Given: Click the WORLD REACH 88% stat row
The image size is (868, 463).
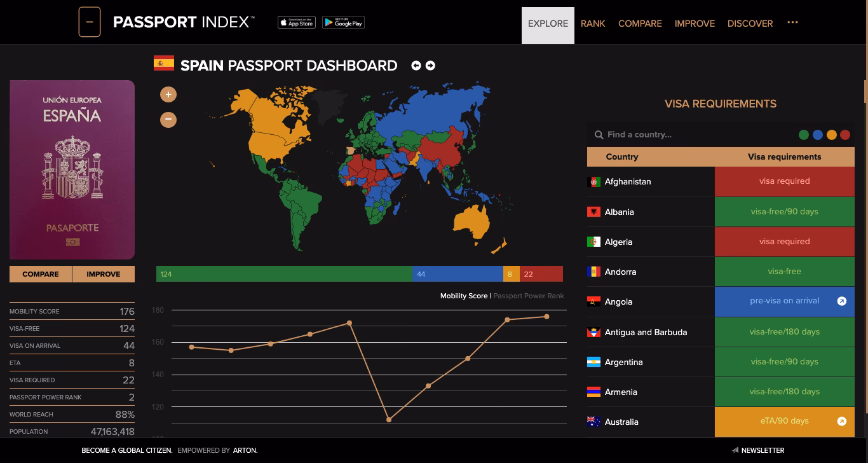Looking at the screenshot, I should pyautogui.click(x=72, y=414).
